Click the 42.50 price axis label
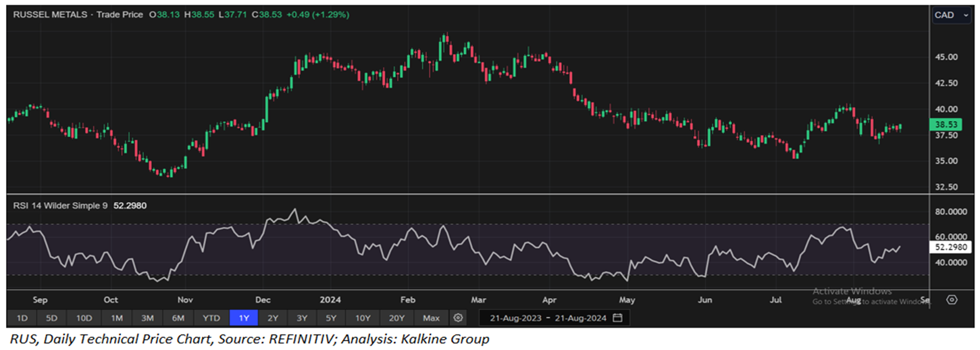The width and height of the screenshot is (980, 350). click(x=946, y=83)
